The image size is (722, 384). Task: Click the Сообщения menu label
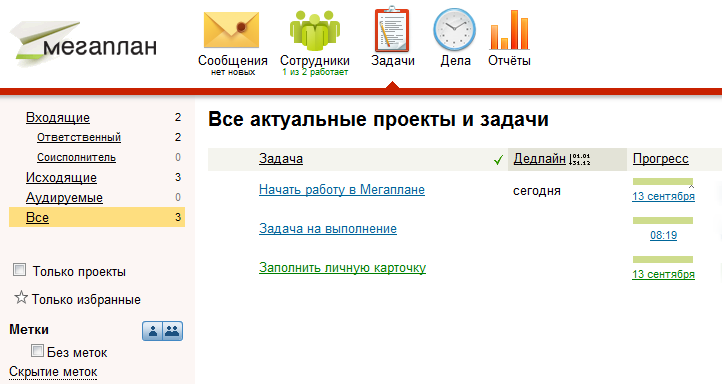(233, 61)
